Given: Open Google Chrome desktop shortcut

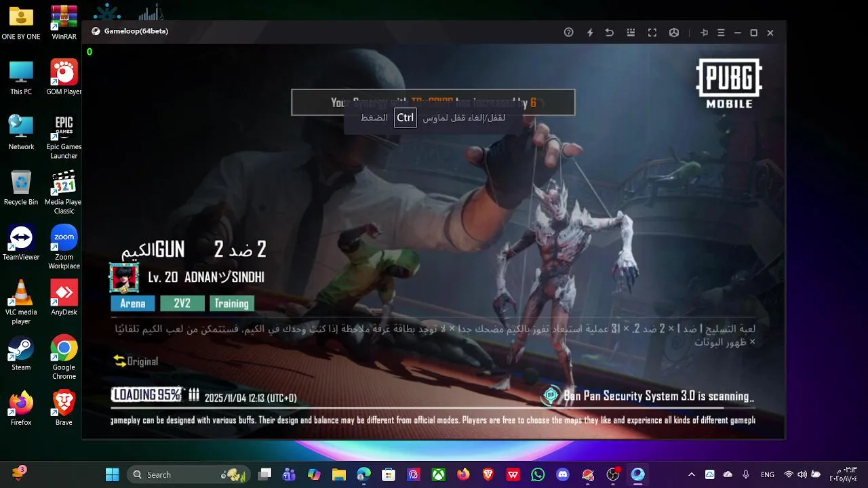Looking at the screenshot, I should coord(64,358).
